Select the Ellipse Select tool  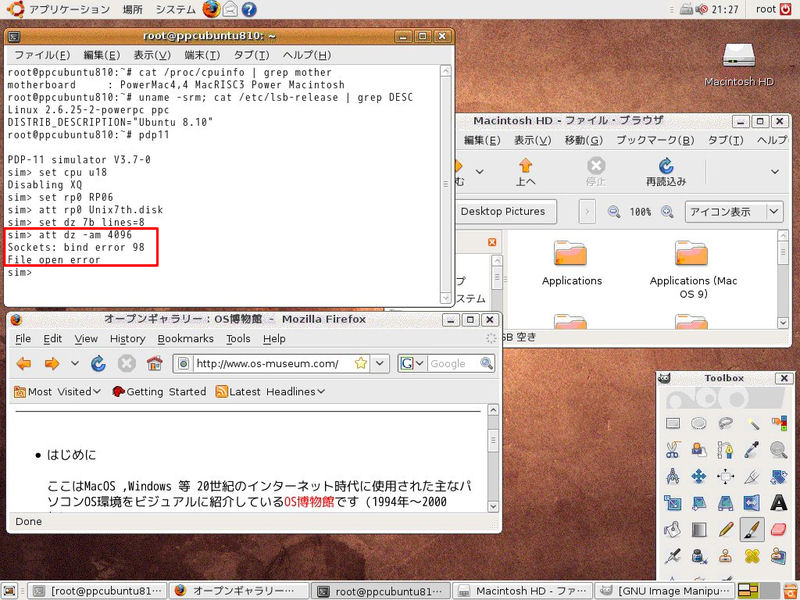699,423
